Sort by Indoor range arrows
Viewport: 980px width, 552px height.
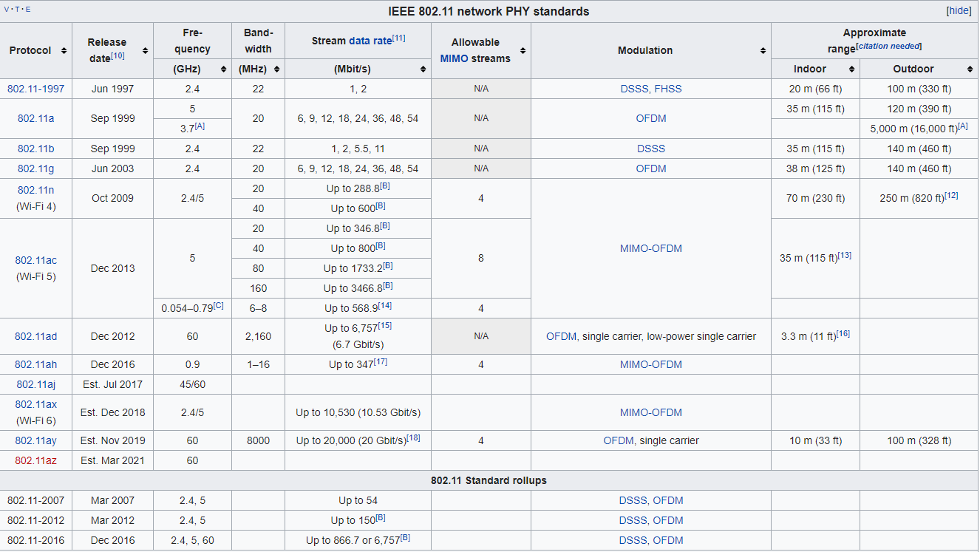pyautogui.click(x=851, y=69)
